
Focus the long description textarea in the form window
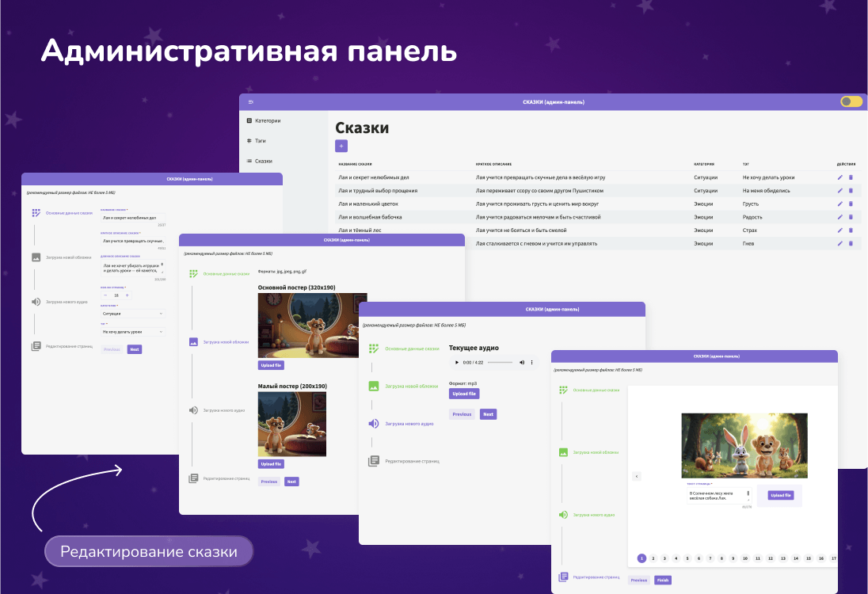click(133, 268)
